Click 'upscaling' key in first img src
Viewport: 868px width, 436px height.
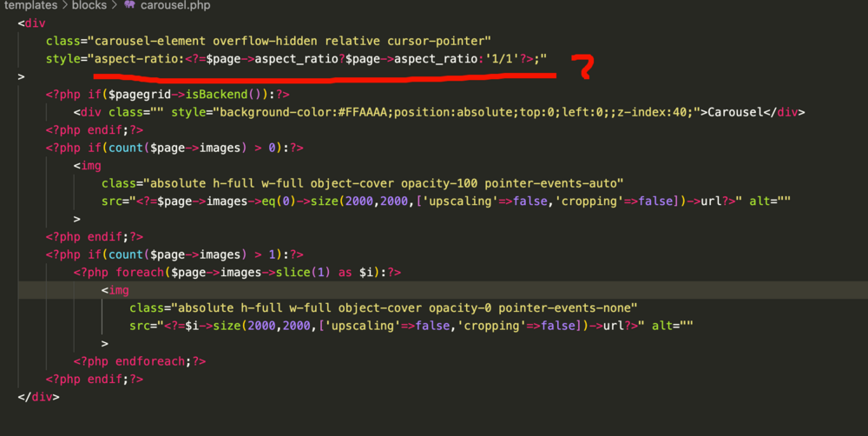coord(460,201)
